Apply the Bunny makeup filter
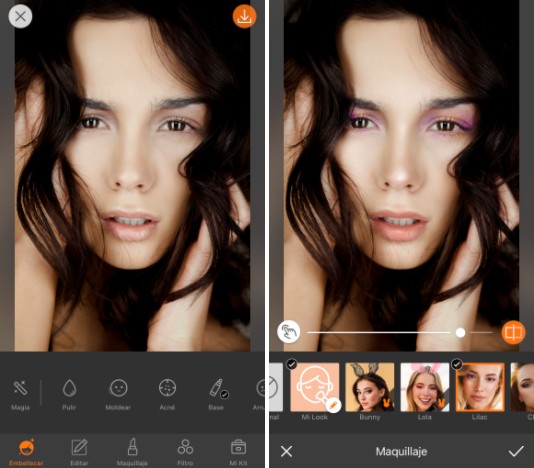 [370, 387]
